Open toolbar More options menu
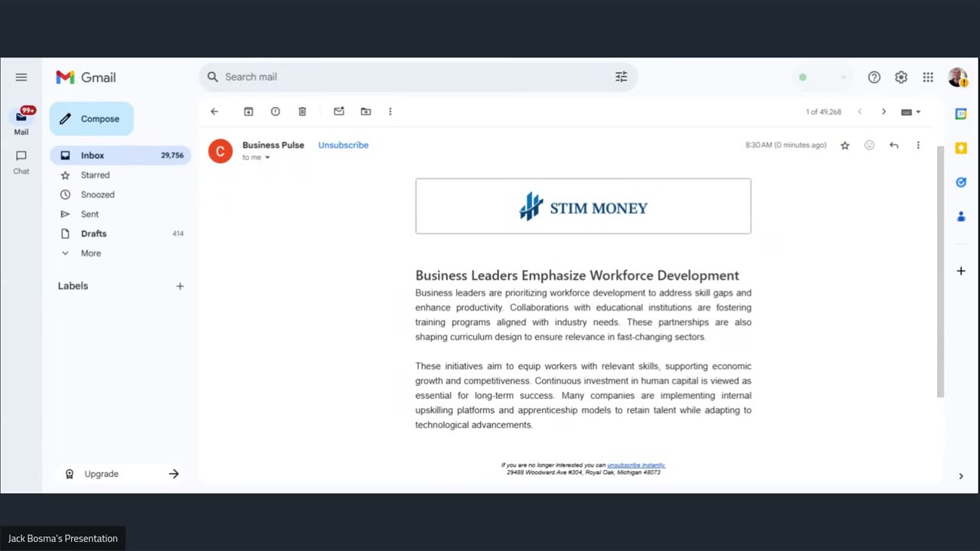980x551 pixels. tap(390, 112)
